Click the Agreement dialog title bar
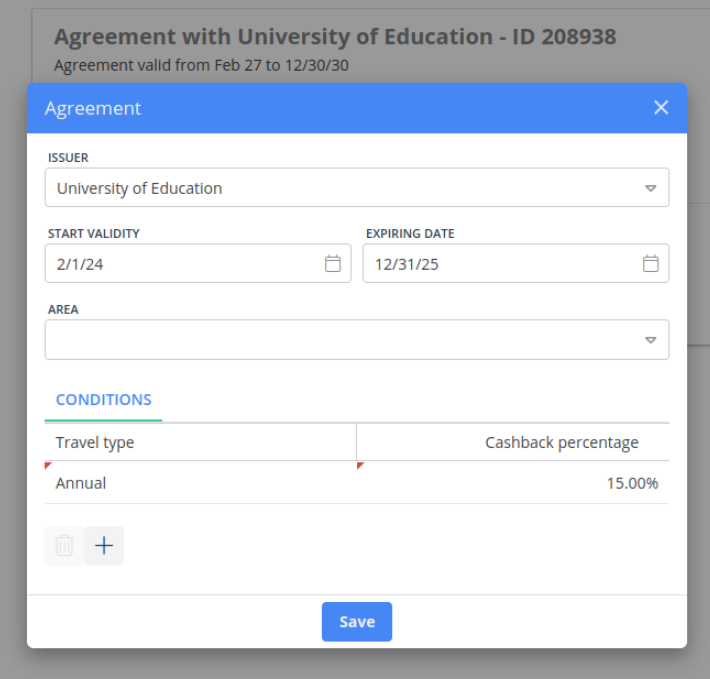The image size is (710, 679). pos(300,108)
